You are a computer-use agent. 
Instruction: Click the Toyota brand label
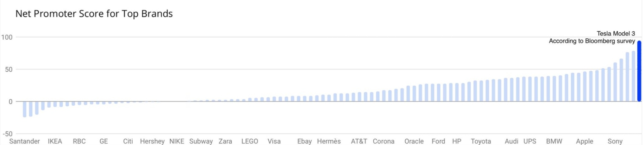[x=481, y=141]
